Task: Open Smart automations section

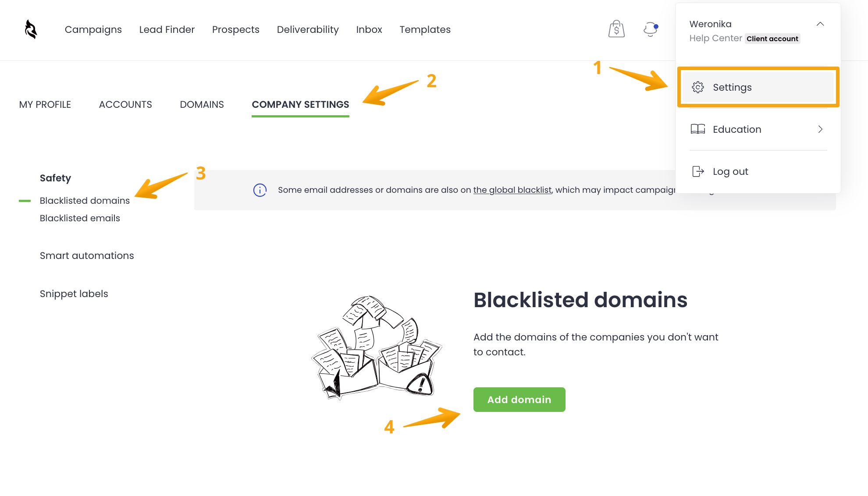Action: (87, 255)
